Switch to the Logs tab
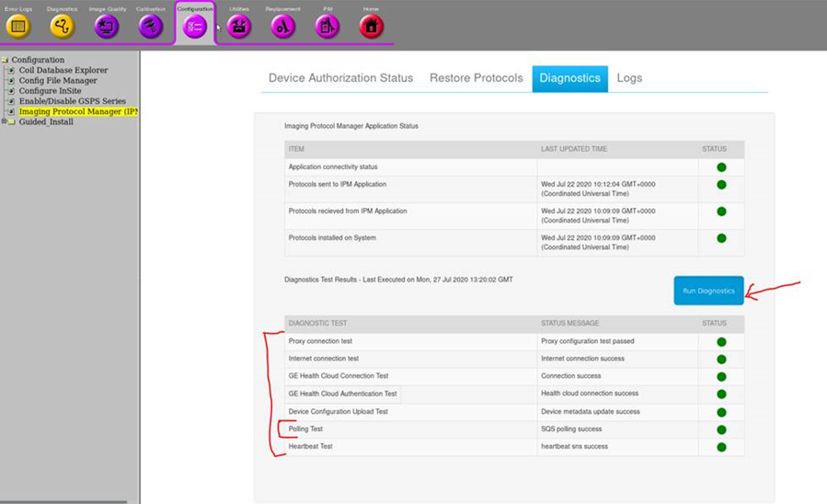This screenshot has width=827, height=504. (x=629, y=78)
